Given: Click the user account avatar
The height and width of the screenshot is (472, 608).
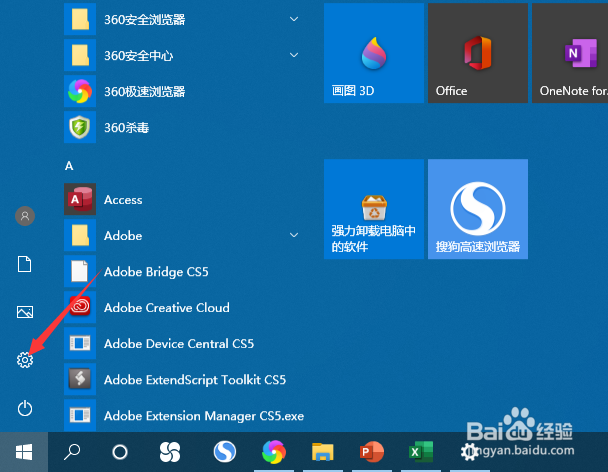Looking at the screenshot, I should [25, 216].
